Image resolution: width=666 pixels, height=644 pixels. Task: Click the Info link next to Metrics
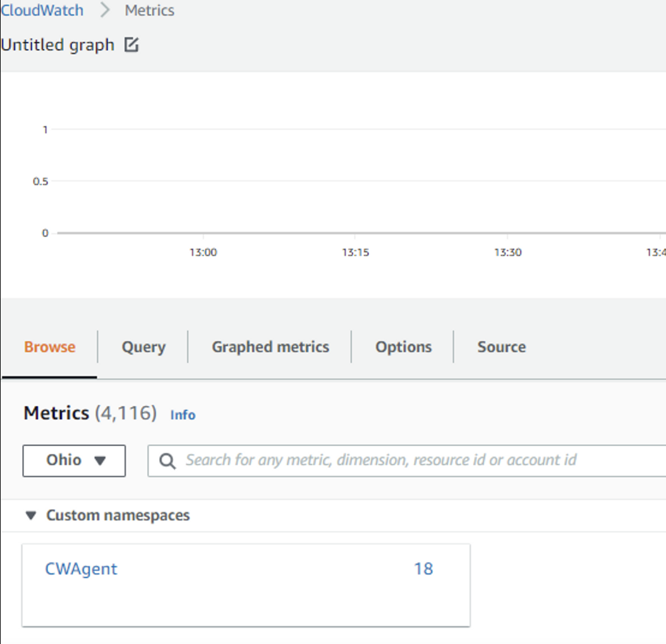click(x=183, y=415)
